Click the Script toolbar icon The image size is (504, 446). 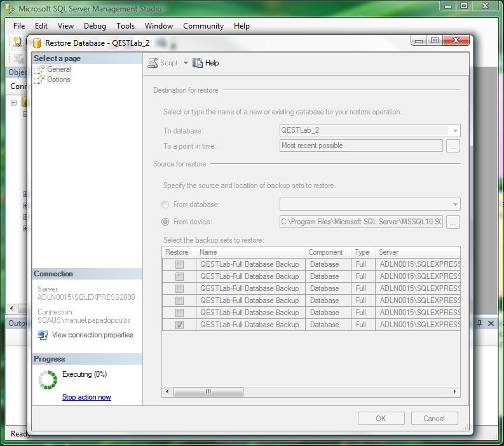(x=153, y=63)
